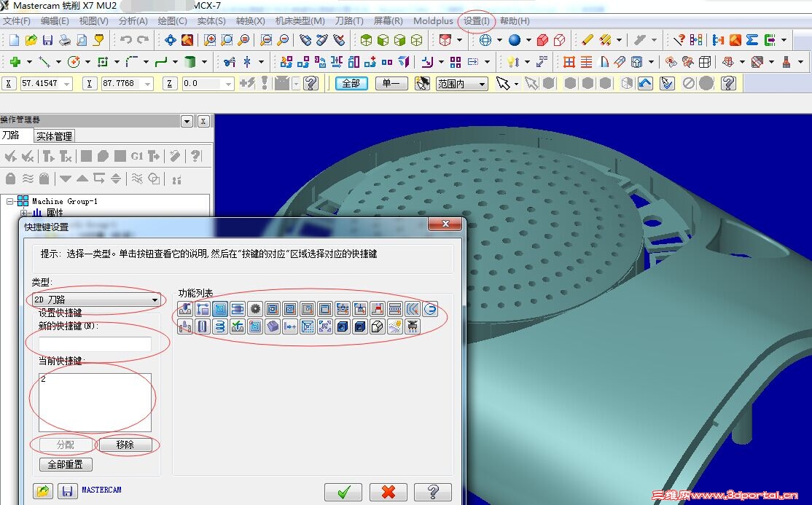The height and width of the screenshot is (505, 812).
Task: Click the Redo arrow icon
Action: (143, 40)
